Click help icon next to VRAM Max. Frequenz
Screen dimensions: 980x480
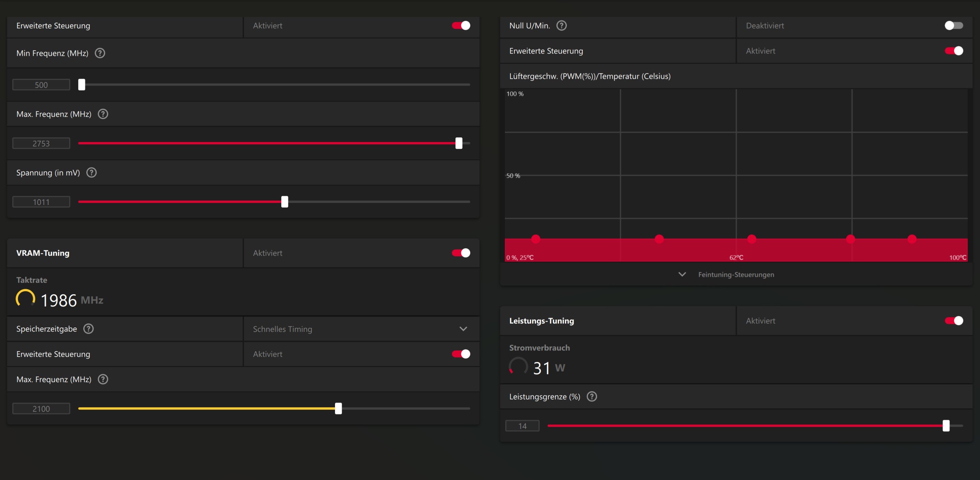103,379
